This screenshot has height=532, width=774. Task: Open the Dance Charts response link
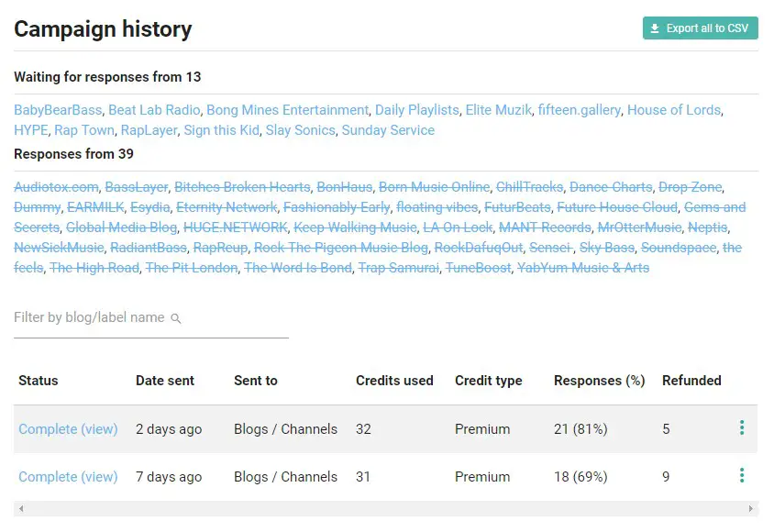611,186
